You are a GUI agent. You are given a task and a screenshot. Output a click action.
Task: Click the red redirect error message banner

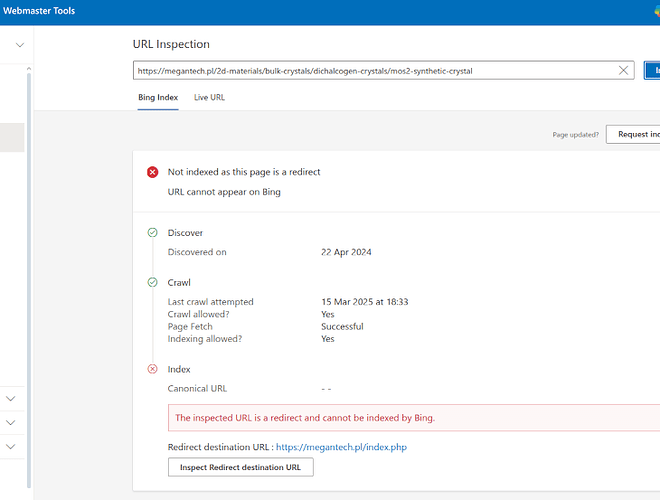[x=414, y=418]
